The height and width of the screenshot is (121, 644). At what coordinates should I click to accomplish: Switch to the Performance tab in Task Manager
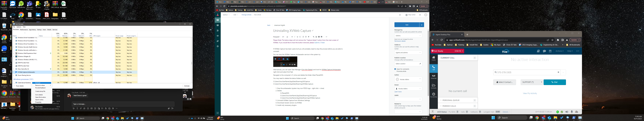pyautogui.click(x=24, y=30)
